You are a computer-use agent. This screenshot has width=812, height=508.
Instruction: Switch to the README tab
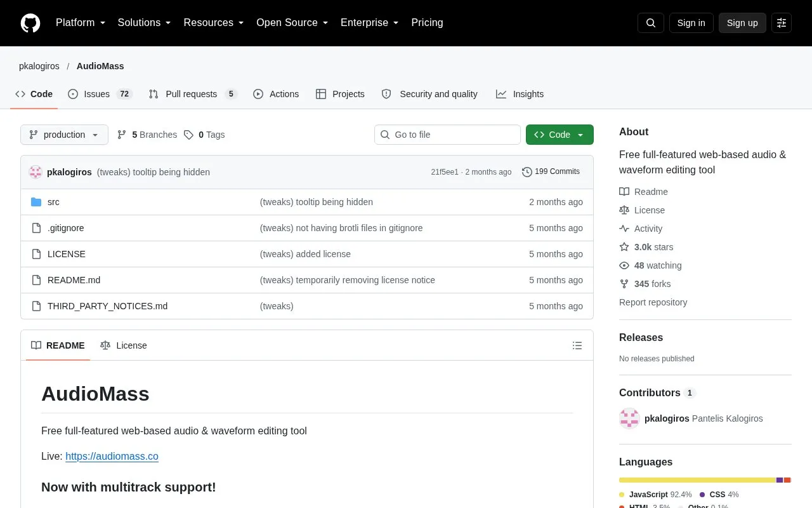(x=58, y=345)
